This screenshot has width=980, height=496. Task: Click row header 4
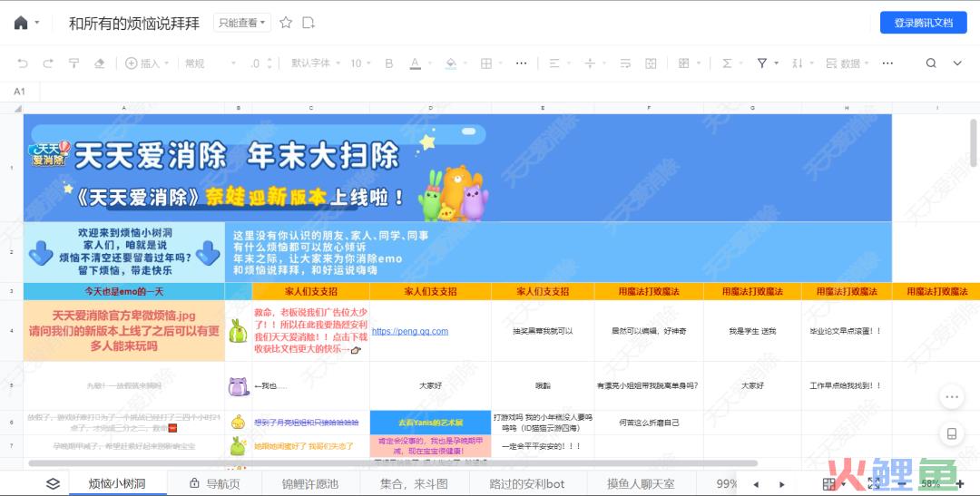[12, 331]
